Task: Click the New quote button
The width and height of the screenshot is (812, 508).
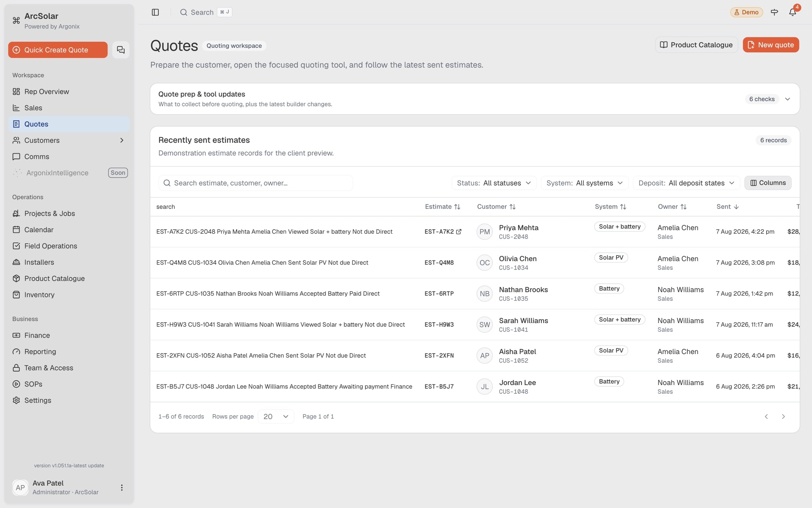Action: 771,45
